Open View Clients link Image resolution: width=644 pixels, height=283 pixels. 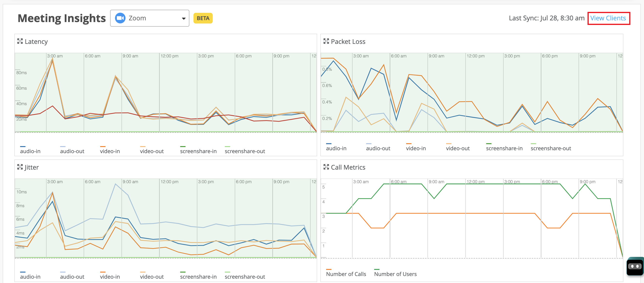(x=608, y=18)
